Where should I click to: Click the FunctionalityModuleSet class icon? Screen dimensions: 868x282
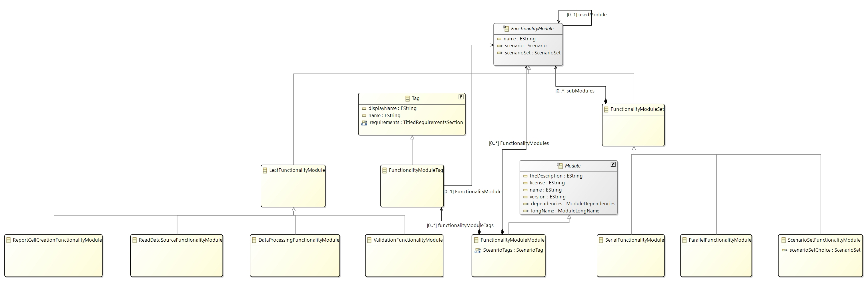pos(606,109)
